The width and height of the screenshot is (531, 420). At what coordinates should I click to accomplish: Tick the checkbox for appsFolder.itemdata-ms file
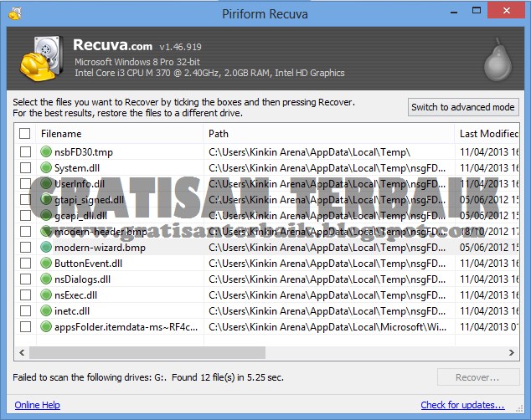tap(25, 326)
